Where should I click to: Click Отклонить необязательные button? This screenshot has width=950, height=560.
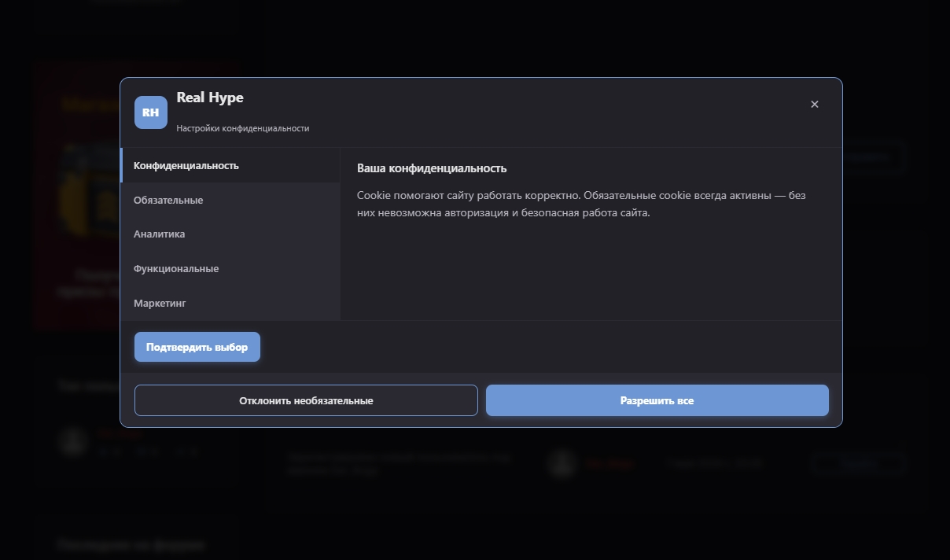pyautogui.click(x=306, y=400)
